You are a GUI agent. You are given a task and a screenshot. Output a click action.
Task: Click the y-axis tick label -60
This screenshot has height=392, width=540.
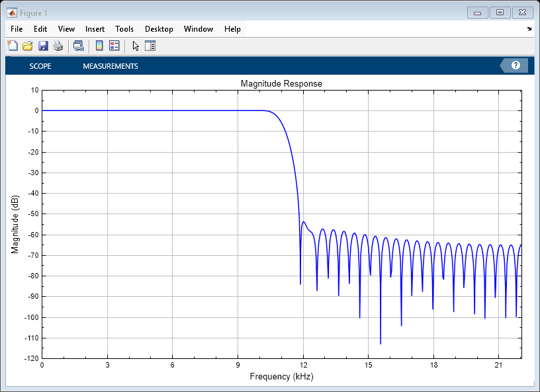33,235
